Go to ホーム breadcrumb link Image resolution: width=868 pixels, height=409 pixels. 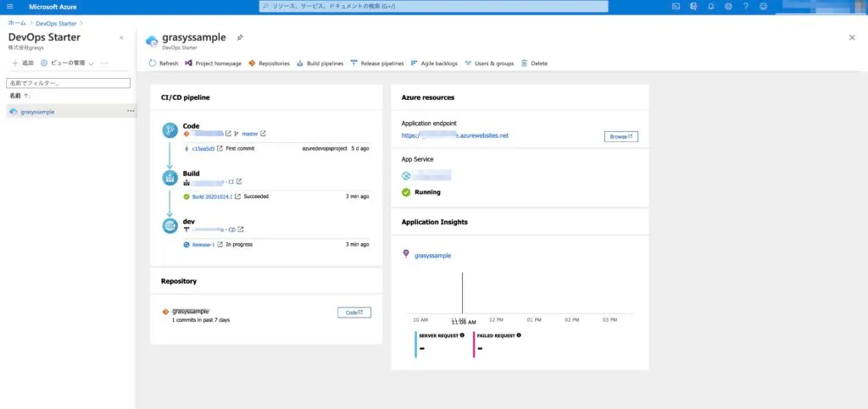17,23
